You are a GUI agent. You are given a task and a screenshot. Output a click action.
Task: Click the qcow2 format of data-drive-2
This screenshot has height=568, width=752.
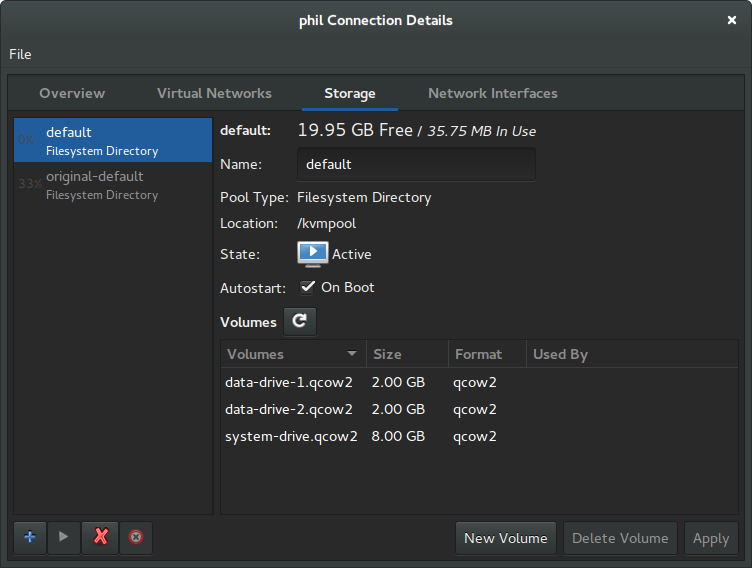(475, 410)
